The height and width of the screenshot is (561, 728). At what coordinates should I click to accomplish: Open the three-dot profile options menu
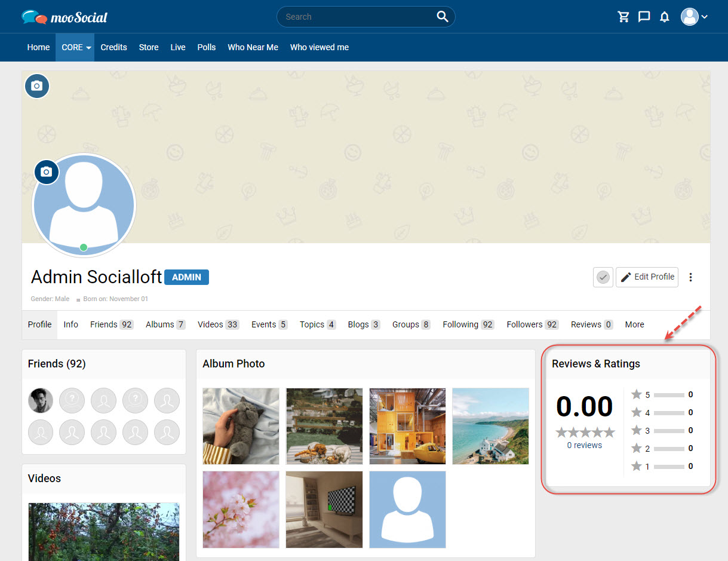(691, 277)
